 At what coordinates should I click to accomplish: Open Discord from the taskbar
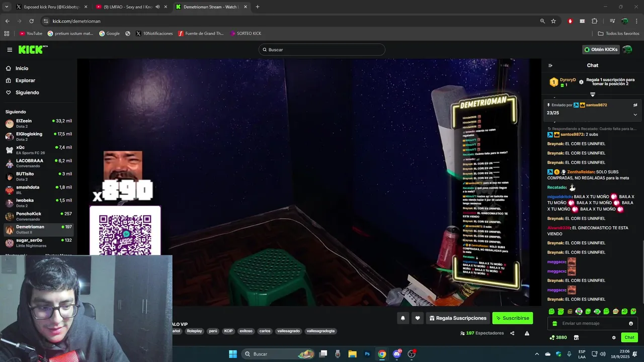[x=397, y=354]
